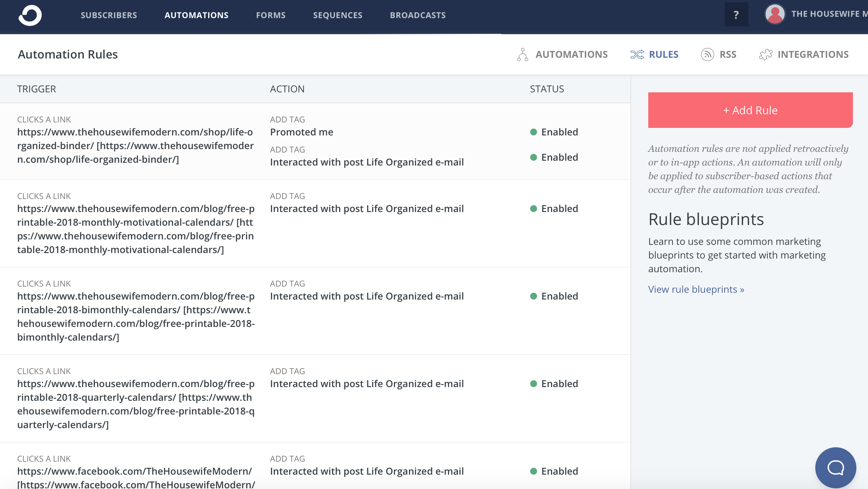This screenshot has width=868, height=489.
Task: Click the Integrations puzzle icon
Action: [x=766, y=55]
